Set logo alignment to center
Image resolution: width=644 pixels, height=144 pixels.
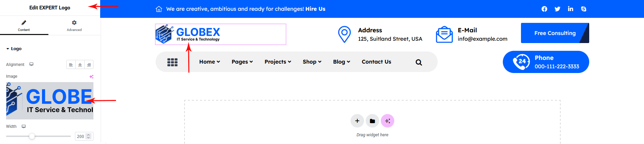pos(80,65)
